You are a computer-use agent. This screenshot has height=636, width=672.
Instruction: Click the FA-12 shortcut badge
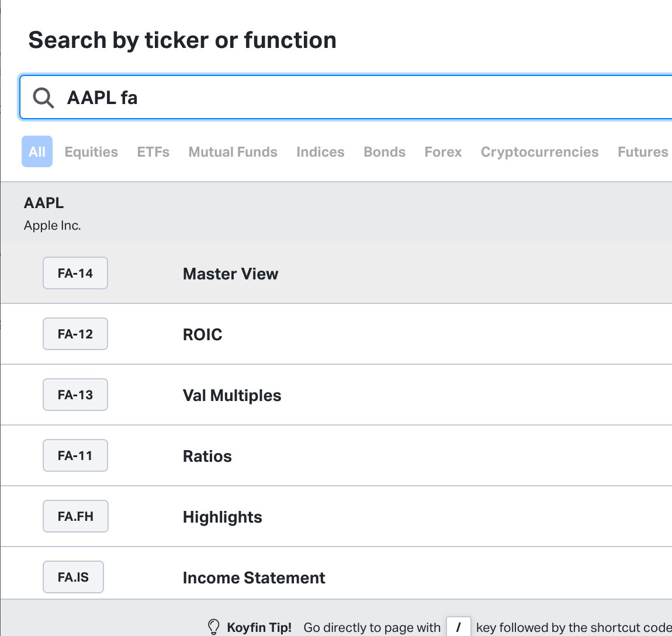pyautogui.click(x=75, y=334)
